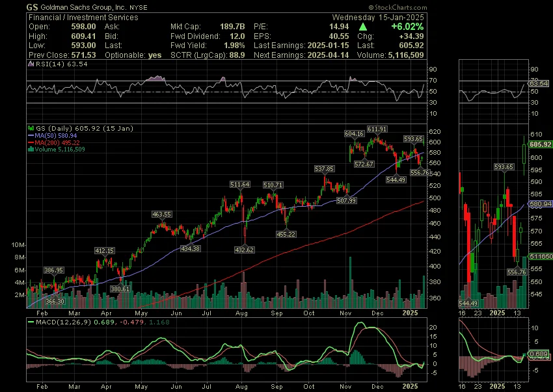The width and height of the screenshot is (553, 392).
Task: Click the Fwd Dividend value 12.0
Action: [237, 36]
